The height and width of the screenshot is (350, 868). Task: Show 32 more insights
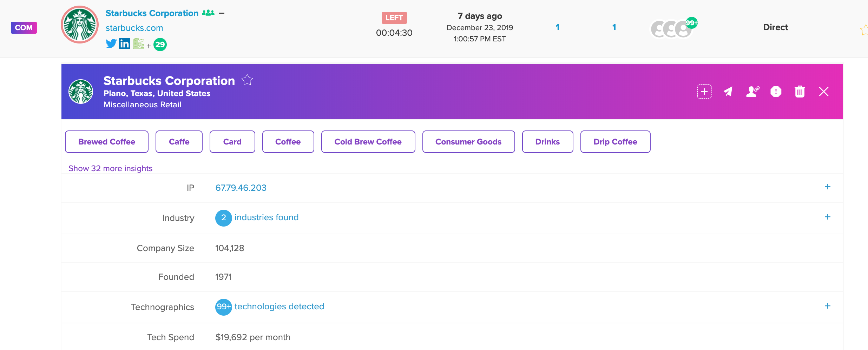point(110,168)
